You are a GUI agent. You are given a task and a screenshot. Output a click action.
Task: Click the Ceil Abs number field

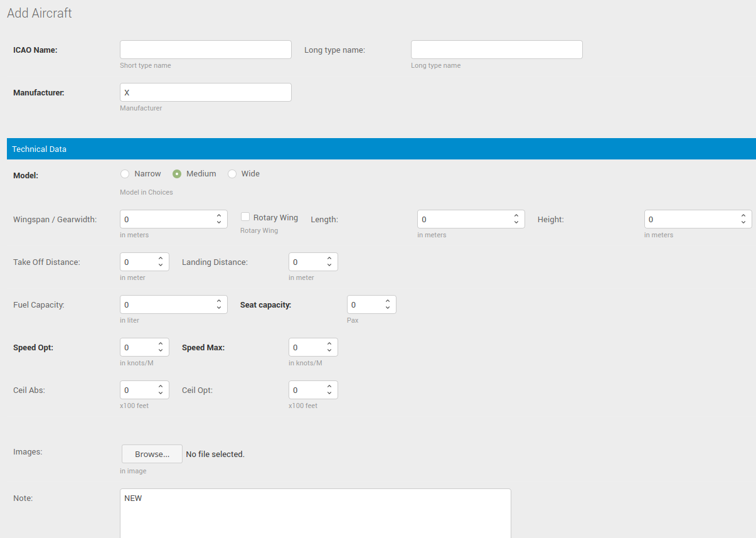[138, 390]
